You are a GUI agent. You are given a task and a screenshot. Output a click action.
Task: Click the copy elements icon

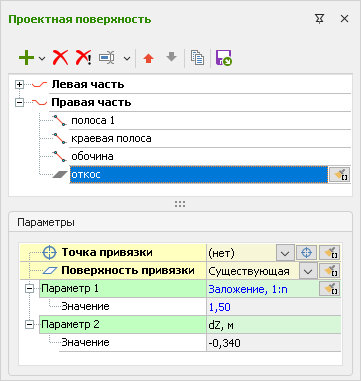[197, 58]
